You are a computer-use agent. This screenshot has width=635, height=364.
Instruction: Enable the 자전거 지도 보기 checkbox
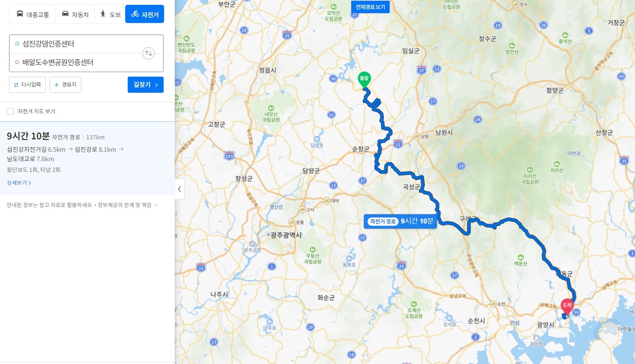click(11, 112)
